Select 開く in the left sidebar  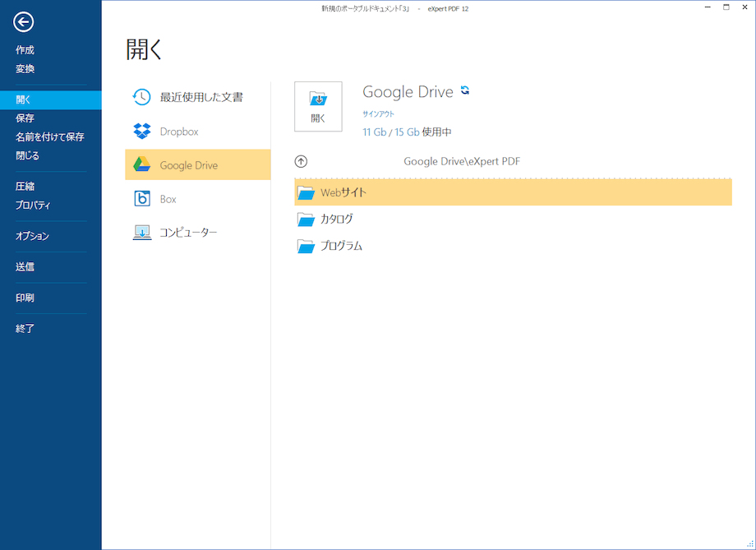point(51,99)
